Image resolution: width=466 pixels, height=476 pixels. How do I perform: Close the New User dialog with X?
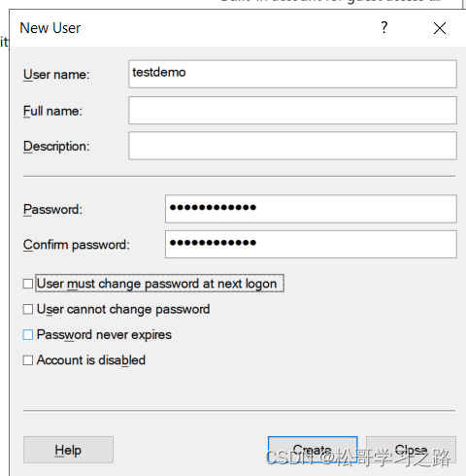click(440, 28)
